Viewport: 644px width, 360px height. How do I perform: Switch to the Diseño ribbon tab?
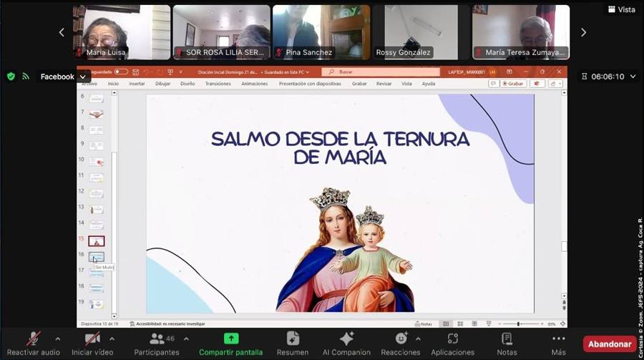tap(187, 84)
